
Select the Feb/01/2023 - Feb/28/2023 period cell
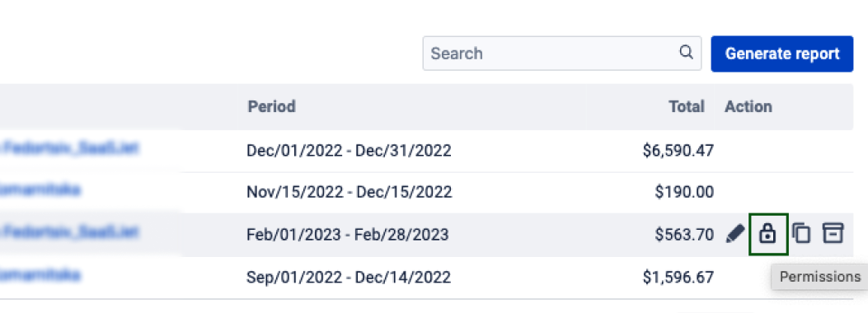pos(347,235)
